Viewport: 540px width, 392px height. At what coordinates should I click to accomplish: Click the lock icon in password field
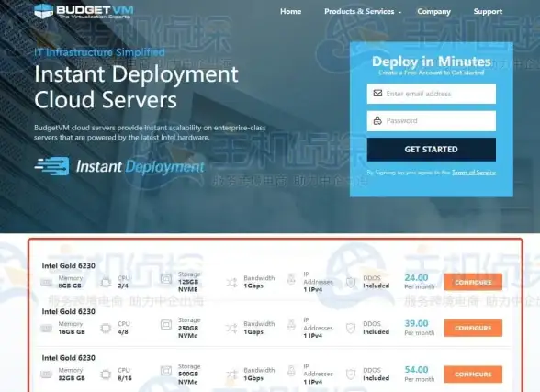(x=377, y=120)
